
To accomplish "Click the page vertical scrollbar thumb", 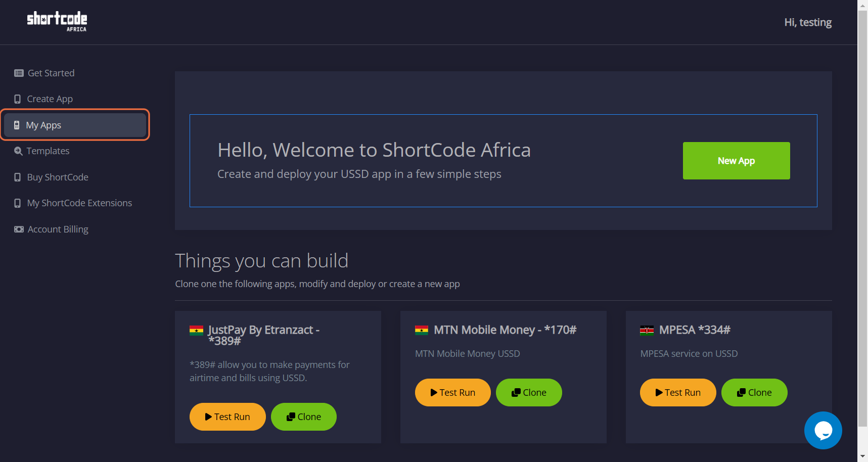I will click(862, 218).
